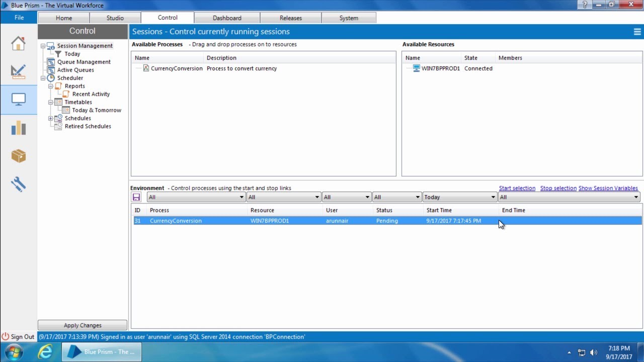
Task: Open the Start Time 'Today' dropdown
Action: tap(460, 197)
